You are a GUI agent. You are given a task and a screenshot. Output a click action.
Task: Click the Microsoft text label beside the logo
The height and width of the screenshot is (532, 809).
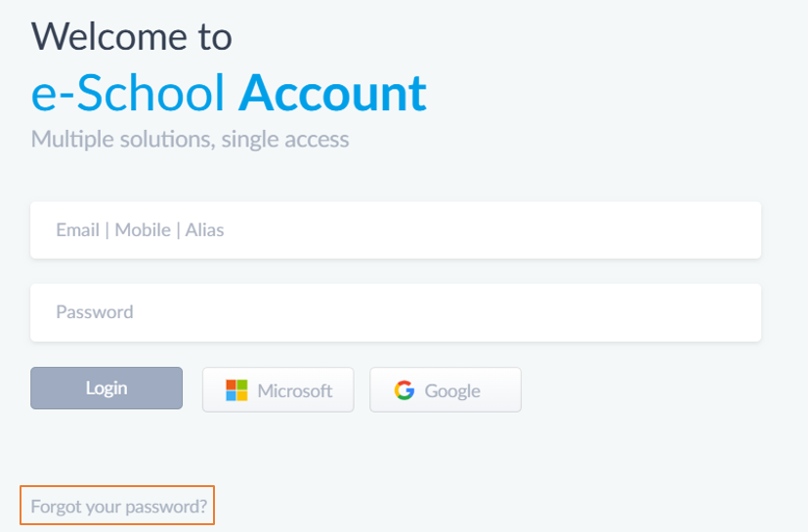295,390
